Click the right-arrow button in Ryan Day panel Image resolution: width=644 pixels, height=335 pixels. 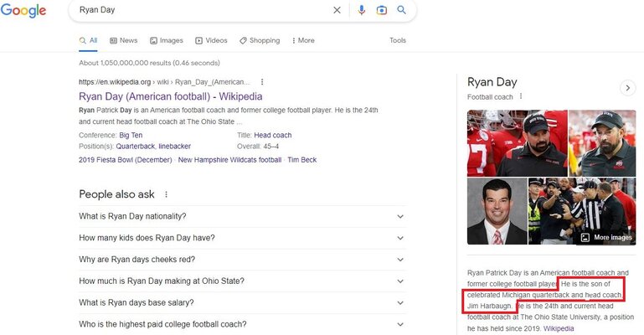pos(627,88)
